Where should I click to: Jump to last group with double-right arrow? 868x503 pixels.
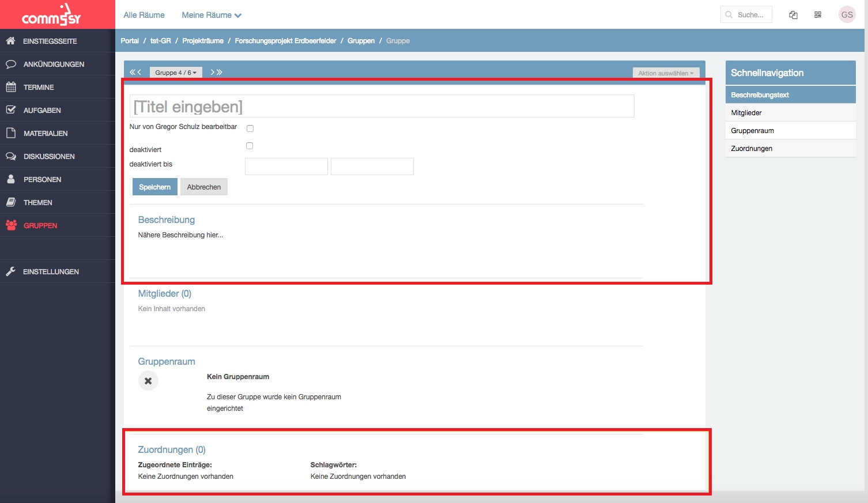pos(219,72)
